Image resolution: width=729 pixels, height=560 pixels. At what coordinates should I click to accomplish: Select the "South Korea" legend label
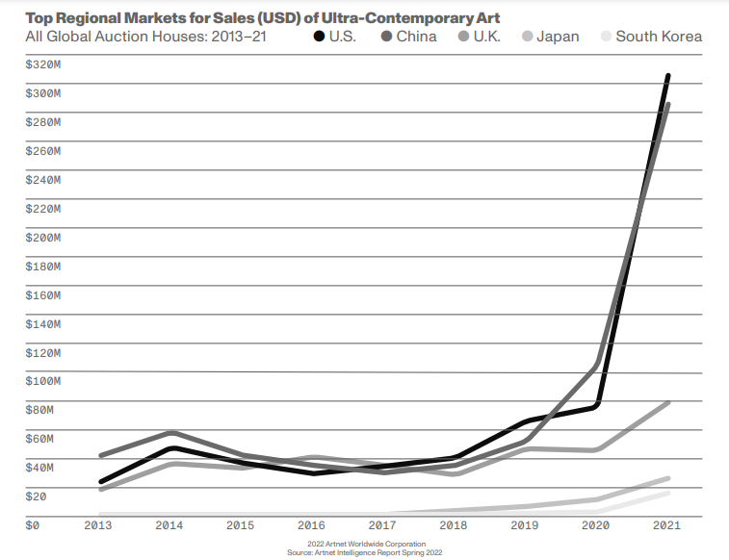coord(659,37)
